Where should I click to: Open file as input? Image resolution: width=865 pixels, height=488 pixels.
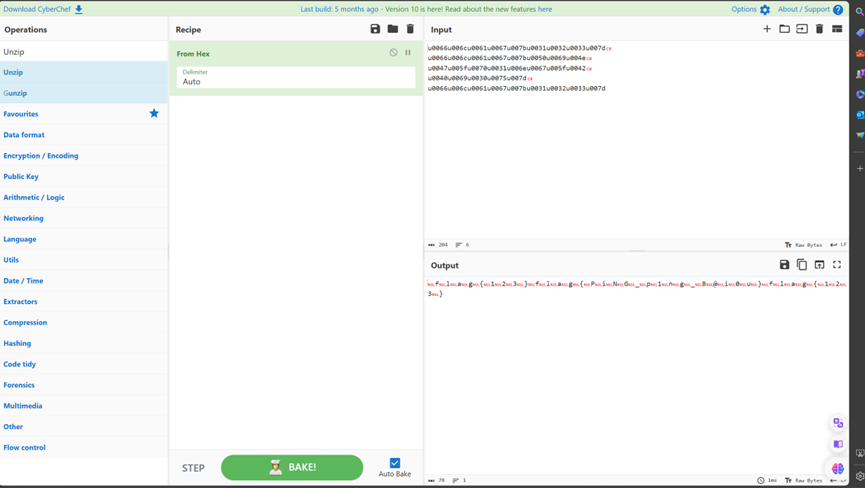click(802, 29)
